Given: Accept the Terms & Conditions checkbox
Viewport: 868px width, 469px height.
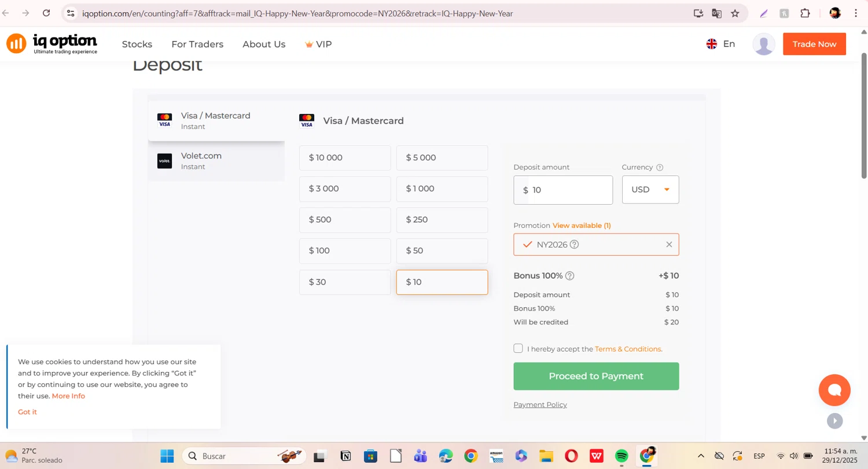Looking at the screenshot, I should point(518,348).
